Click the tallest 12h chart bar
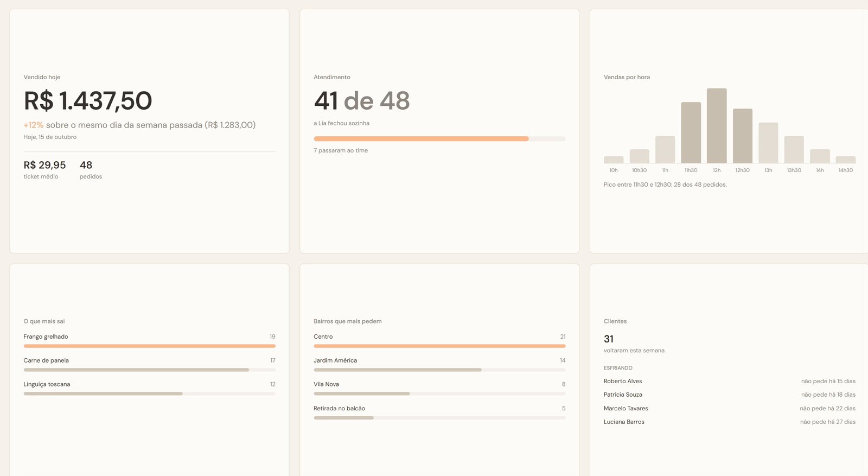The height and width of the screenshot is (476, 868). [717, 126]
